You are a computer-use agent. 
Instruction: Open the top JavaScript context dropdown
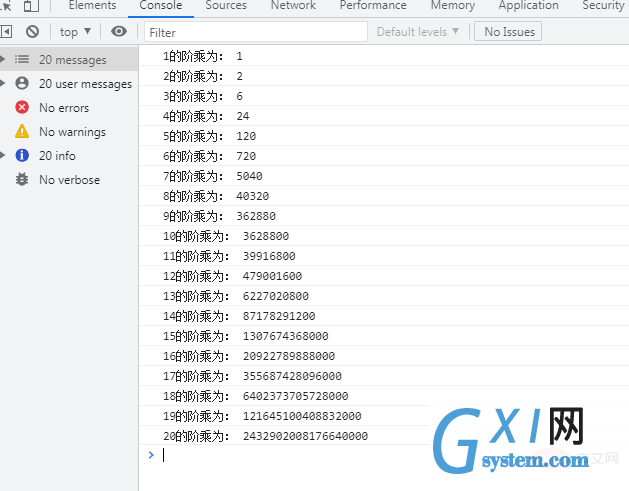[x=75, y=32]
